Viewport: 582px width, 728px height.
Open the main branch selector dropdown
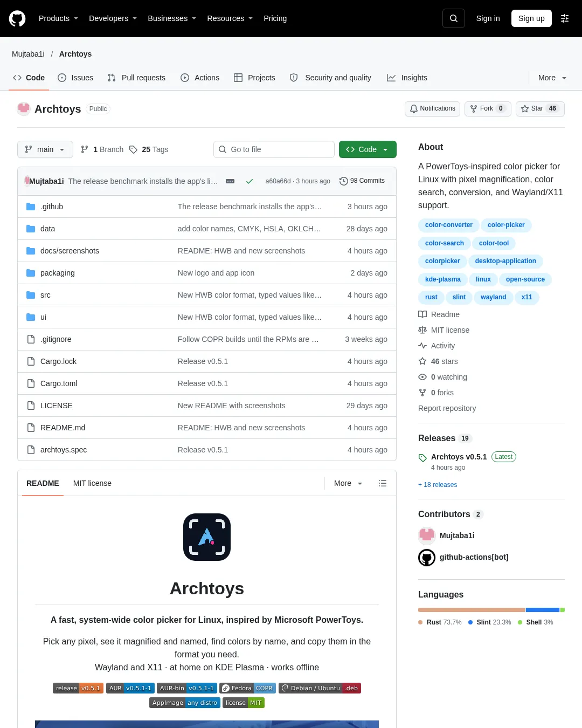pyautogui.click(x=45, y=149)
